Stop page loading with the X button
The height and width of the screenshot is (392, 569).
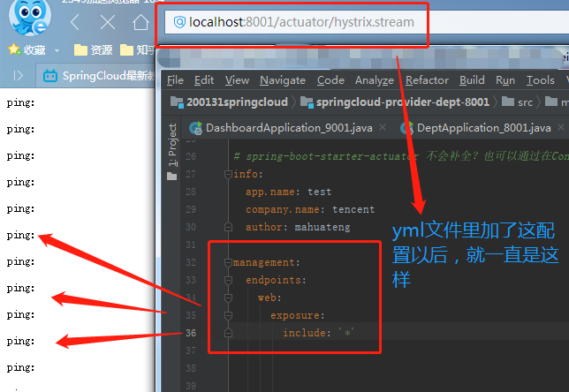108,22
